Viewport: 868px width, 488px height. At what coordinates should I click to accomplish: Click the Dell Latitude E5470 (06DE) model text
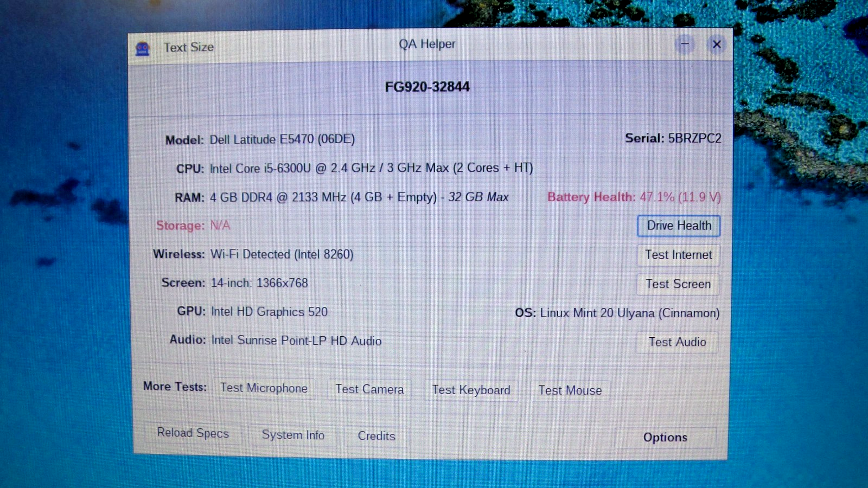pyautogui.click(x=282, y=139)
